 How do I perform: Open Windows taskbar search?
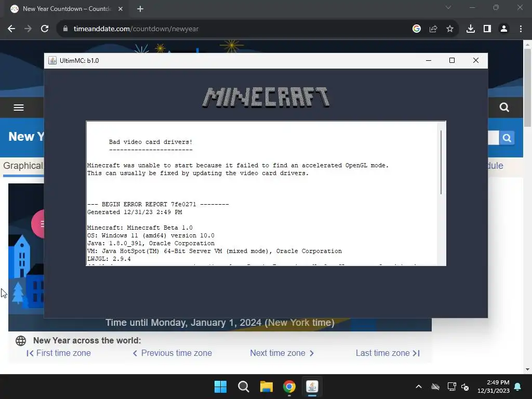[243, 387]
